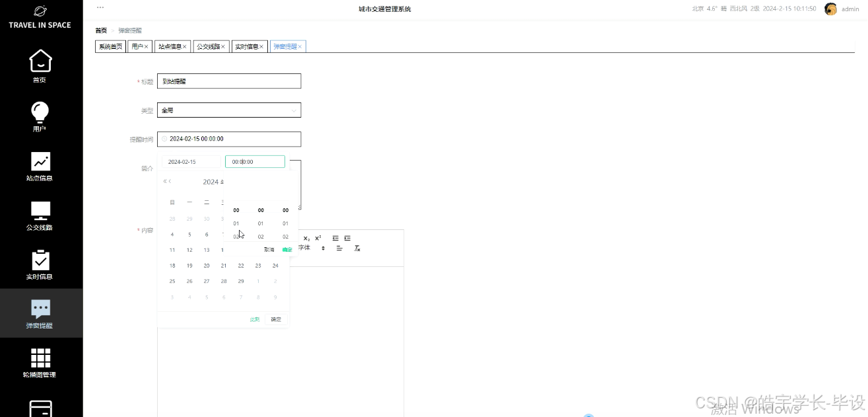This screenshot has width=868, height=417.
Task: Pick day 22 in the calendar
Action: [x=241, y=266]
